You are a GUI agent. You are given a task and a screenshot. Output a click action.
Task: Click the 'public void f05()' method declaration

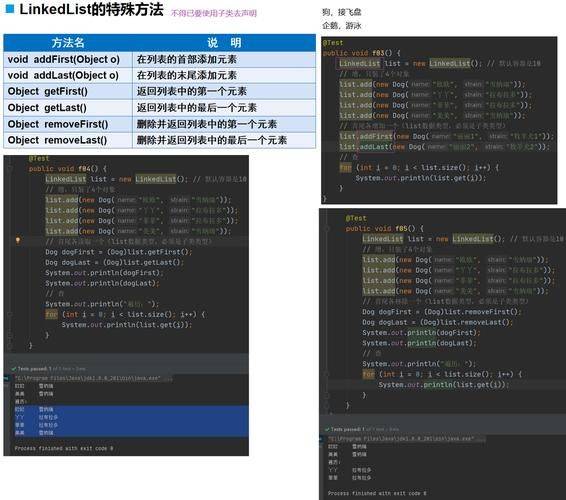[x=384, y=229]
